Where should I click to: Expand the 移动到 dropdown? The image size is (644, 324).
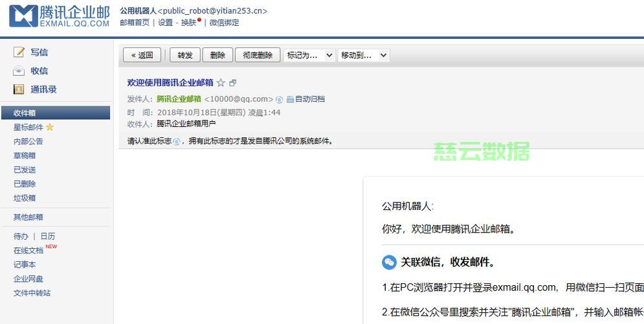364,55
